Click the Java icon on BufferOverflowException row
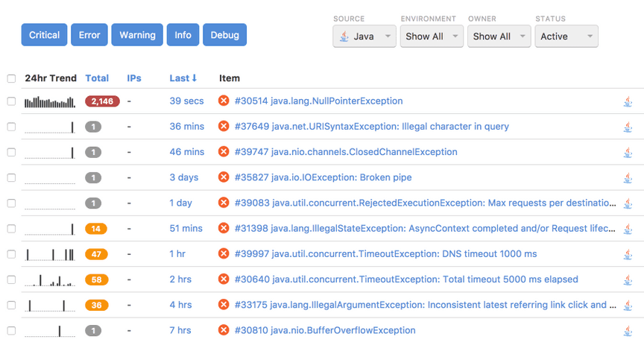 628,331
